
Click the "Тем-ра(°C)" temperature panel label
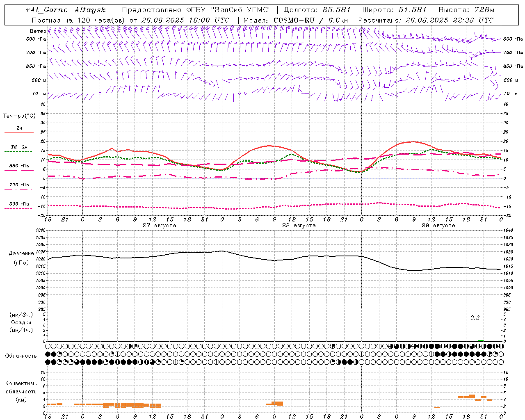(19, 116)
